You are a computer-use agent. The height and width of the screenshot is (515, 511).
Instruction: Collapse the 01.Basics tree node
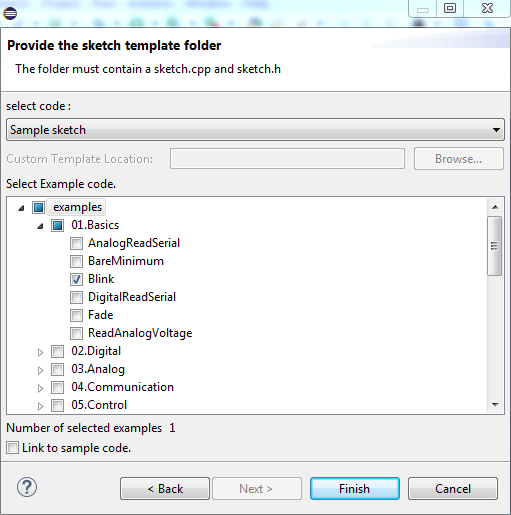(40, 226)
